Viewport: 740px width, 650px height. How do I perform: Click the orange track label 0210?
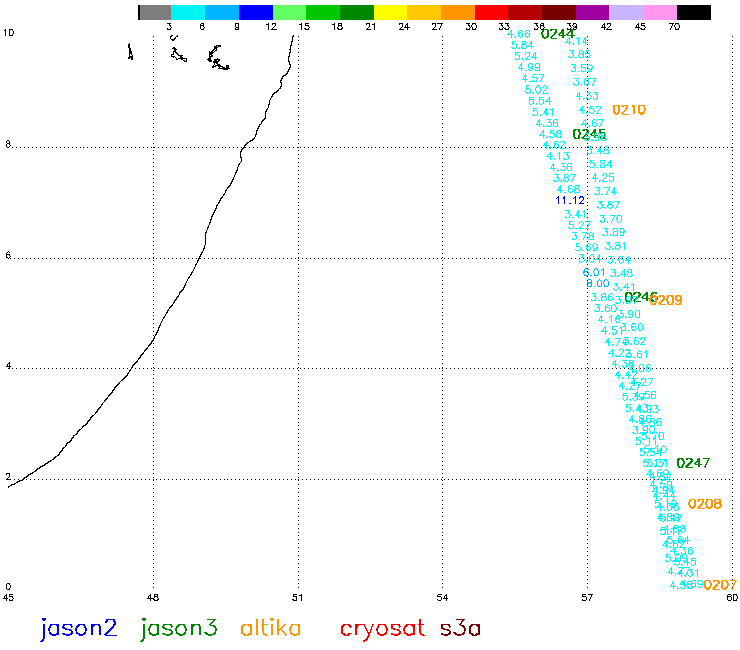pyautogui.click(x=629, y=110)
